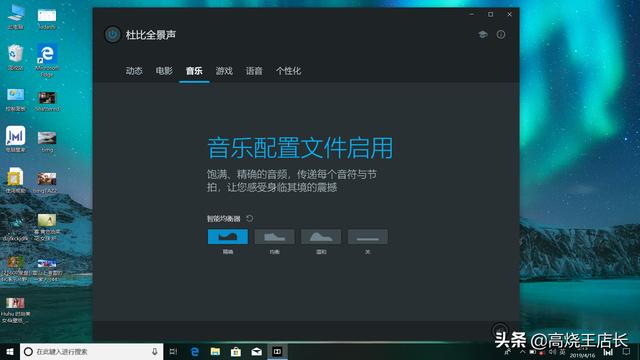Open the bing1A2Z image on the desktop
Image resolution: width=640 pixels, height=360 pixels.
coord(47,183)
